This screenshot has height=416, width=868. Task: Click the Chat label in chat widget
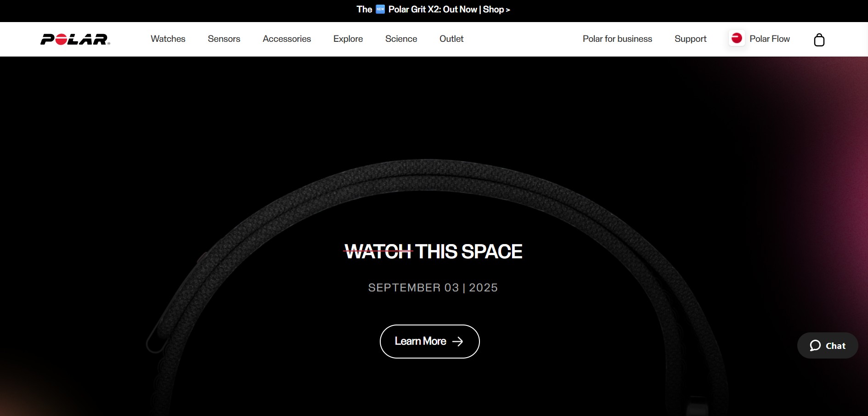pyautogui.click(x=835, y=346)
